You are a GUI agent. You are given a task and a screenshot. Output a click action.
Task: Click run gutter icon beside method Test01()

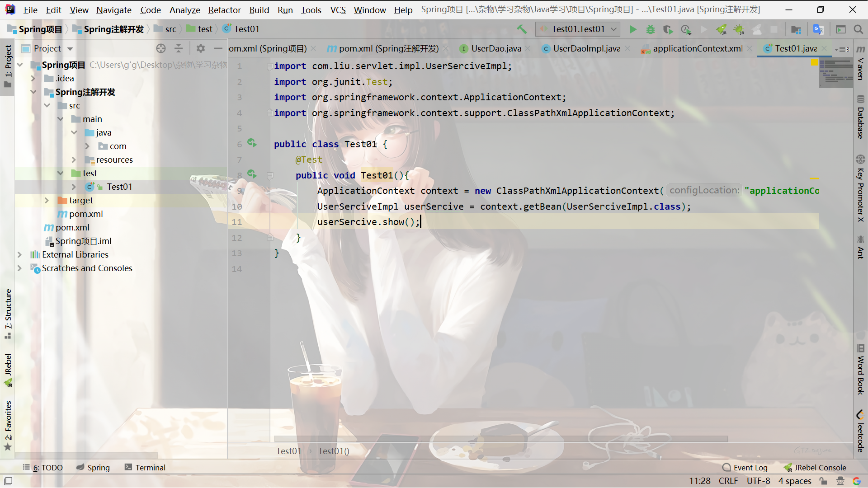[x=252, y=174]
